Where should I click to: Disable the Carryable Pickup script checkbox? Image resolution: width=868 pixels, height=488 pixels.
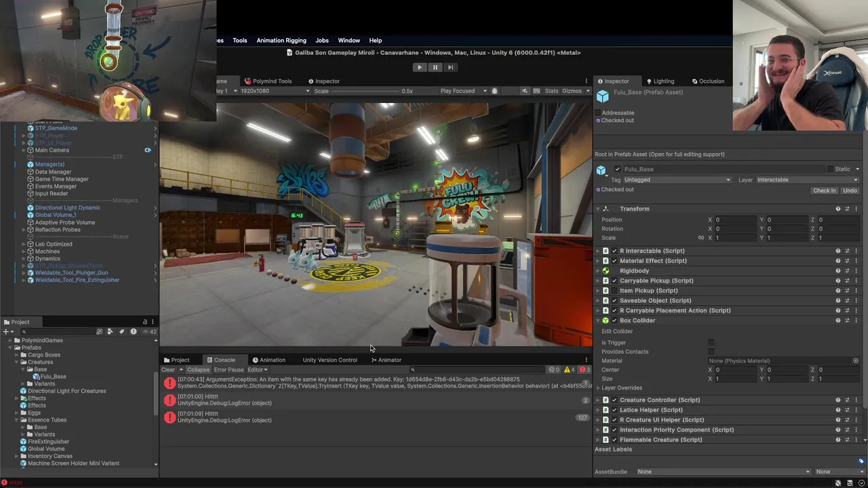click(x=614, y=281)
